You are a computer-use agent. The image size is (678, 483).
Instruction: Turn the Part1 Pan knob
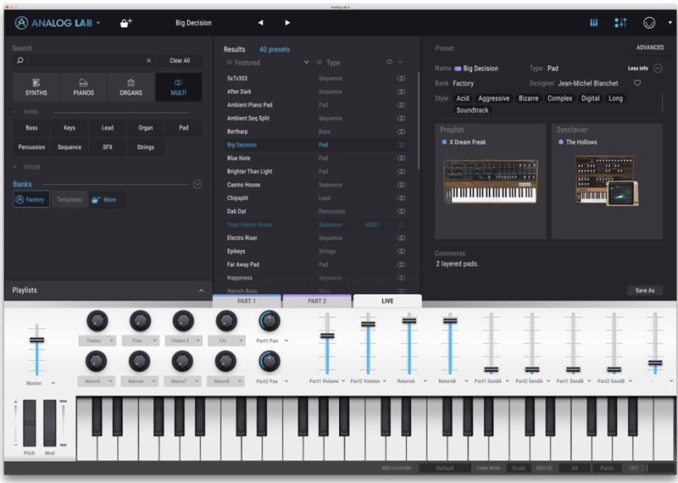(x=269, y=321)
